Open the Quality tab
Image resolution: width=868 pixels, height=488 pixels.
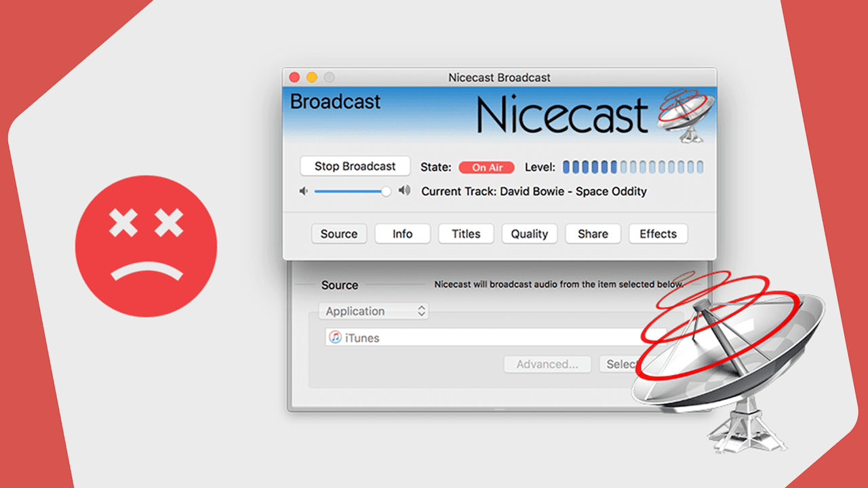click(x=529, y=233)
